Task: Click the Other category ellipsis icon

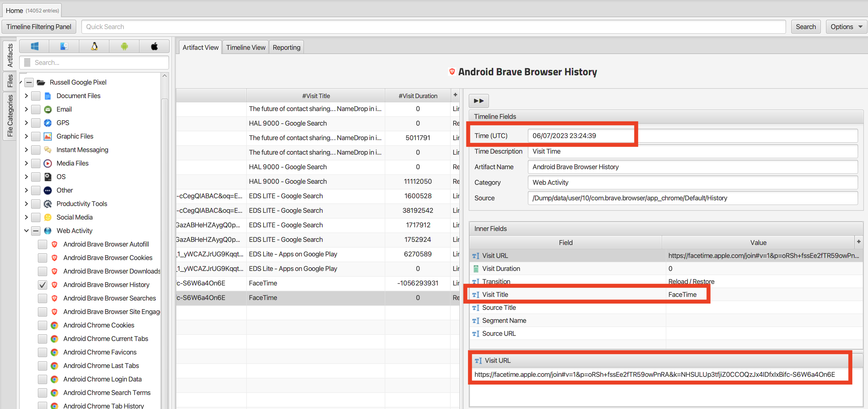Action: [x=48, y=190]
